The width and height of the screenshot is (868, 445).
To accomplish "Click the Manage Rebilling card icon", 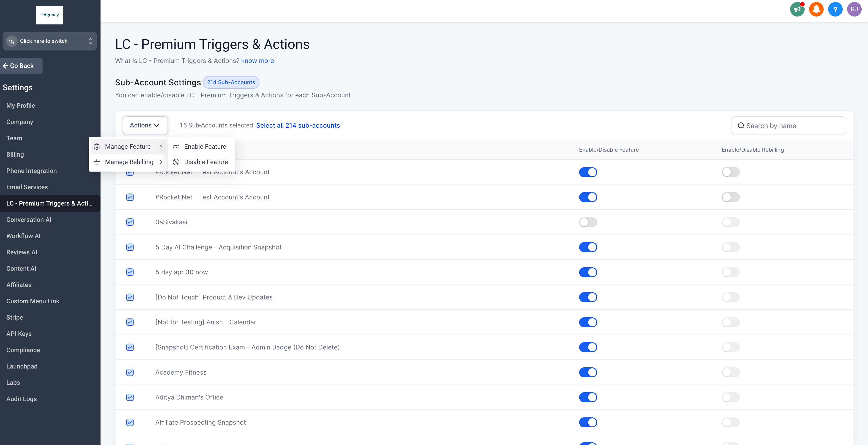I will pyautogui.click(x=97, y=162).
